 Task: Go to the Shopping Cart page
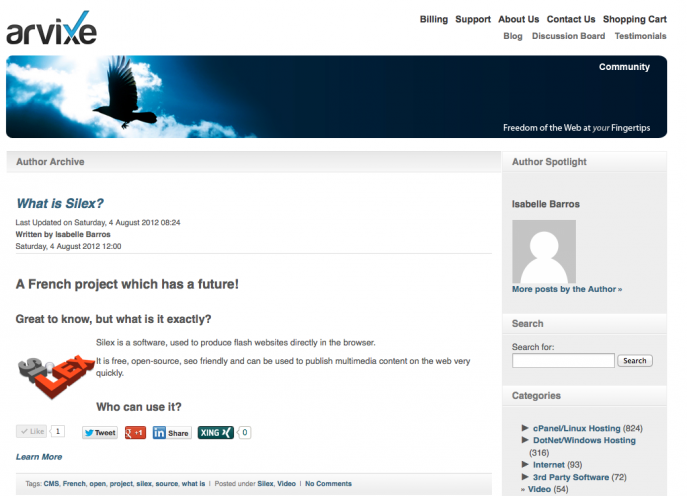tap(634, 19)
